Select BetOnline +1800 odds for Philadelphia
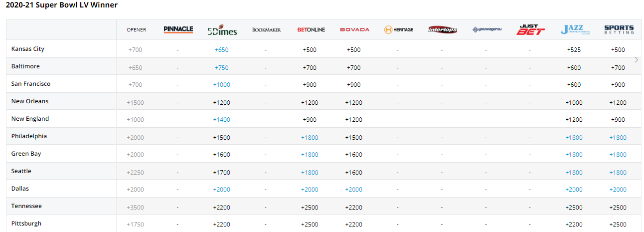The width and height of the screenshot is (644, 232). [310, 137]
